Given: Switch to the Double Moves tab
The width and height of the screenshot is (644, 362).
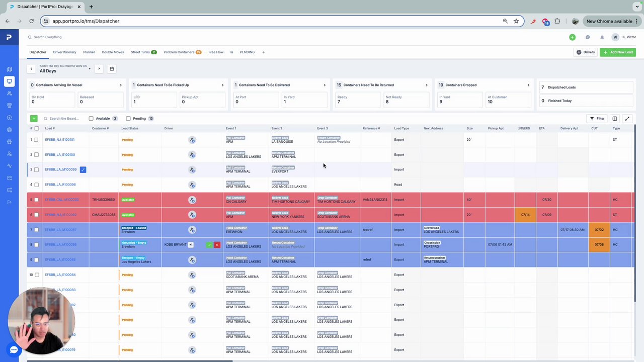Looking at the screenshot, I should click(113, 52).
